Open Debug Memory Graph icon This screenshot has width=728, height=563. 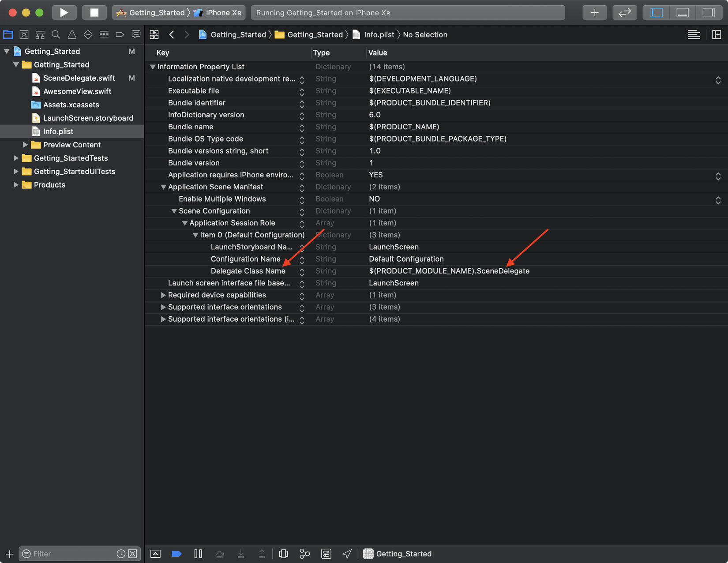coord(304,554)
